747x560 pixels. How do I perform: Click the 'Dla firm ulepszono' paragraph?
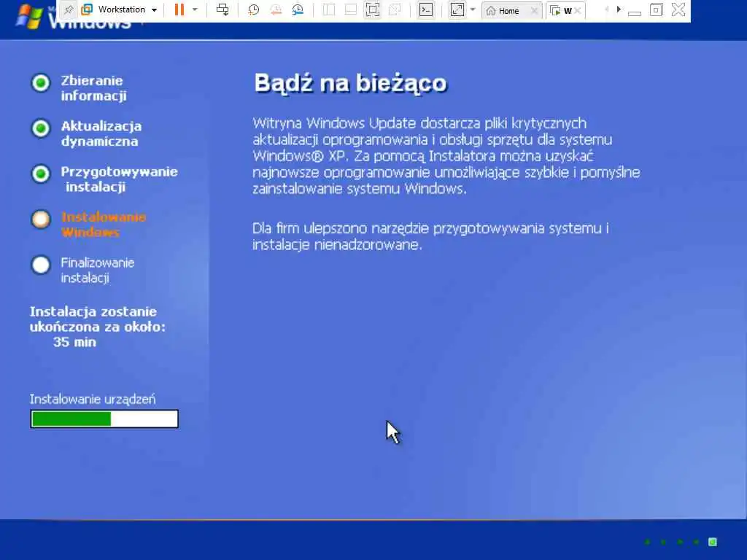(x=430, y=236)
